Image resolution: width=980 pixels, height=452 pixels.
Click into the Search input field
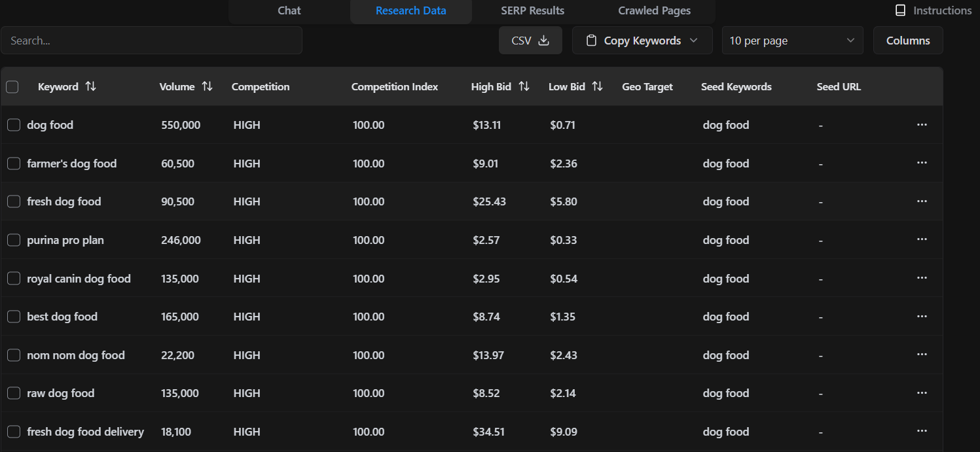coord(151,41)
